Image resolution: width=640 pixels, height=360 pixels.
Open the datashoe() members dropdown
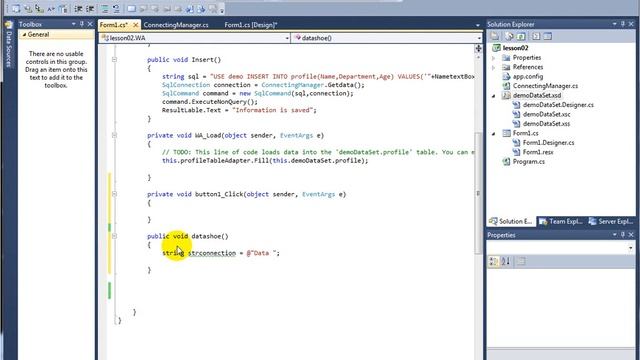click(479, 38)
